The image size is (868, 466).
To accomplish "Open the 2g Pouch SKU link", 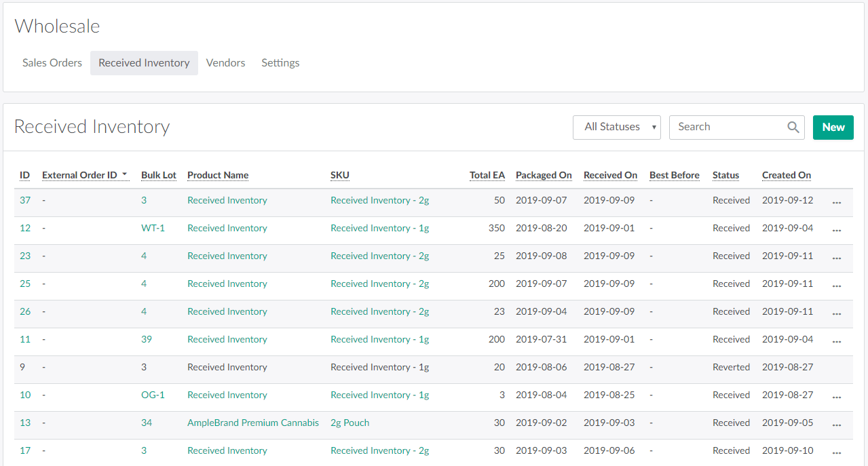I will [350, 423].
